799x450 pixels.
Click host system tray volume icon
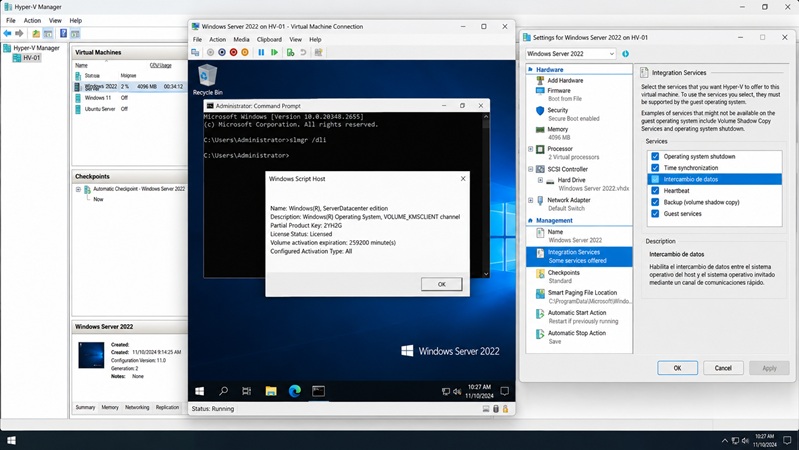coord(745,440)
